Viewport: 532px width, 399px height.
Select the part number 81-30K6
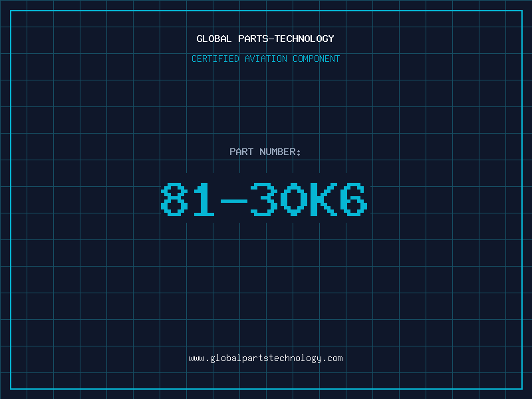[264, 199]
